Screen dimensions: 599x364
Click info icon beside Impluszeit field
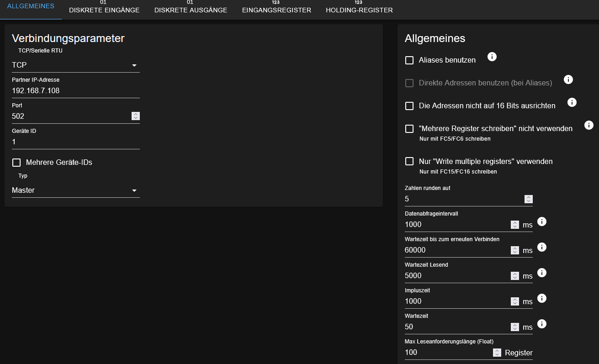pos(541,299)
